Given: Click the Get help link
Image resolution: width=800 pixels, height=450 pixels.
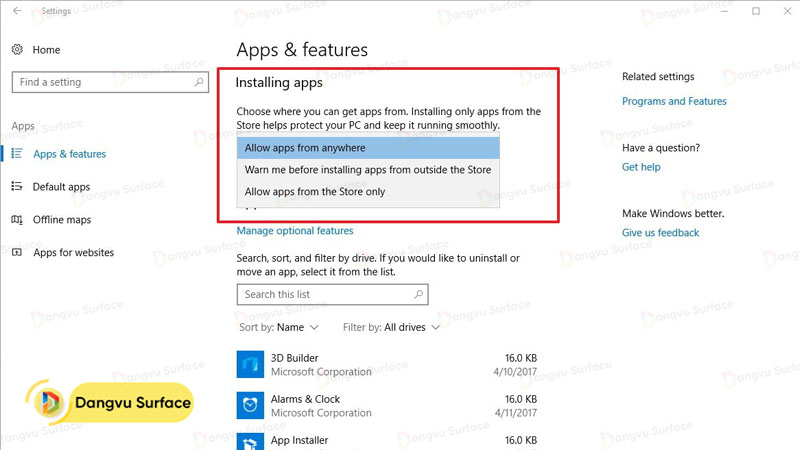Looking at the screenshot, I should (641, 167).
